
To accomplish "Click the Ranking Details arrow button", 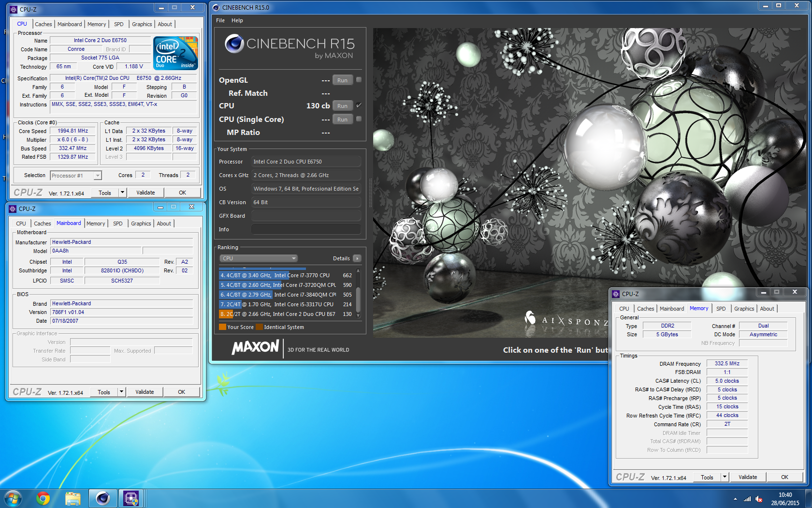I will click(x=357, y=258).
